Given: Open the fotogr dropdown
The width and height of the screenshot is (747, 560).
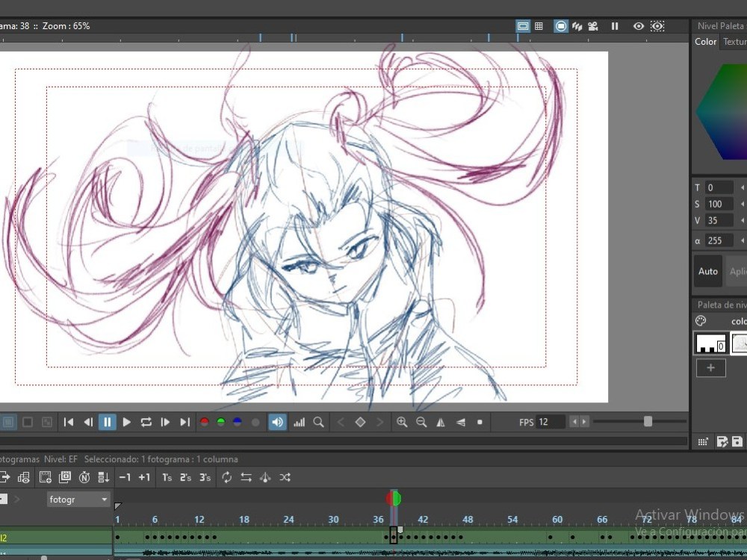Looking at the screenshot, I should [x=78, y=500].
